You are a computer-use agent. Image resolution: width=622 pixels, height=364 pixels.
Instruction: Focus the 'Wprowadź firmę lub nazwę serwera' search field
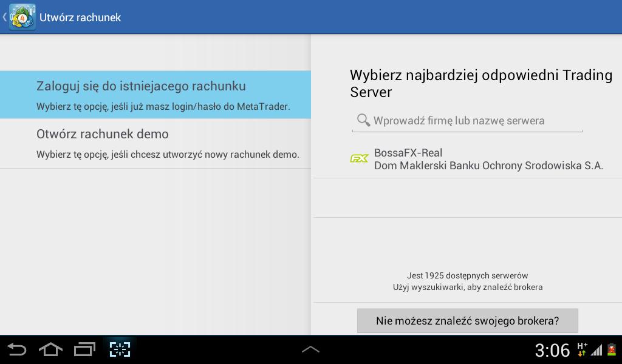pyautogui.click(x=467, y=121)
